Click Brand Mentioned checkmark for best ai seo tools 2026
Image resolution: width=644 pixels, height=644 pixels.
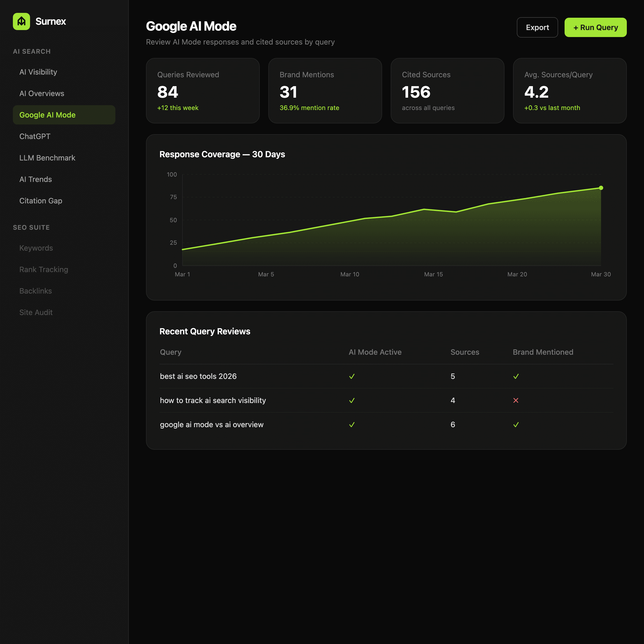click(x=516, y=376)
